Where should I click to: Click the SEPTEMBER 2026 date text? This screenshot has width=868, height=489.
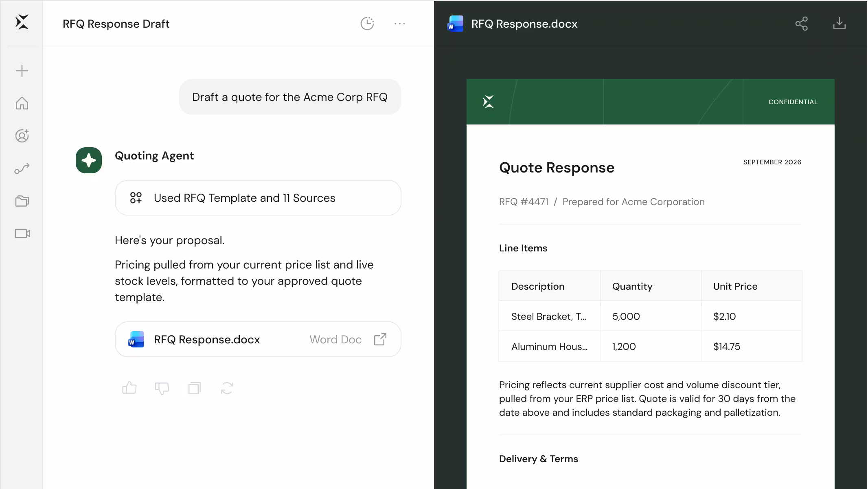point(772,162)
